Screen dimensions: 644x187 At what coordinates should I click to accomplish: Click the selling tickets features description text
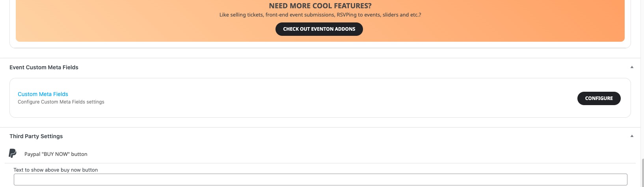point(320,15)
